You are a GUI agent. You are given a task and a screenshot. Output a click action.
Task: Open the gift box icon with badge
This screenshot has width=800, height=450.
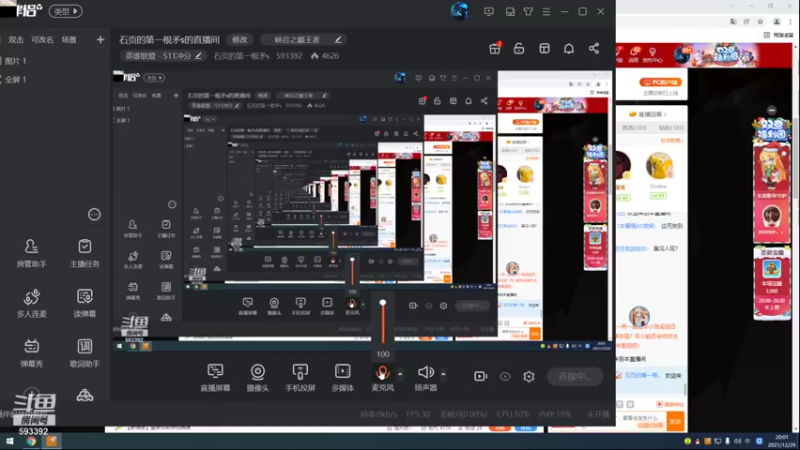[494, 48]
